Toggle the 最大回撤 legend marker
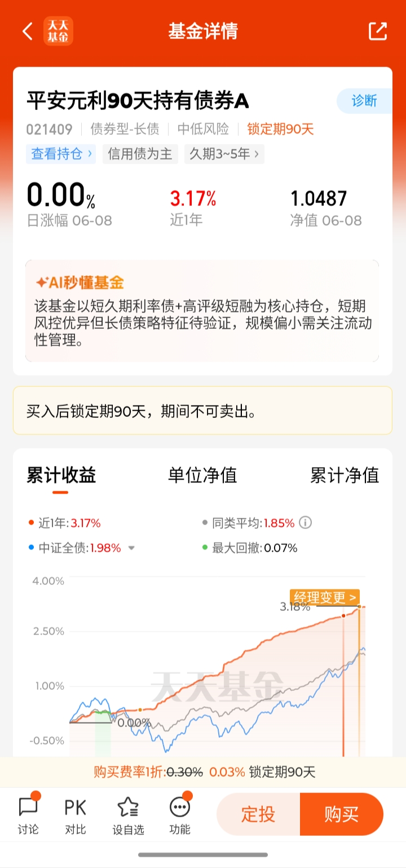 point(205,548)
